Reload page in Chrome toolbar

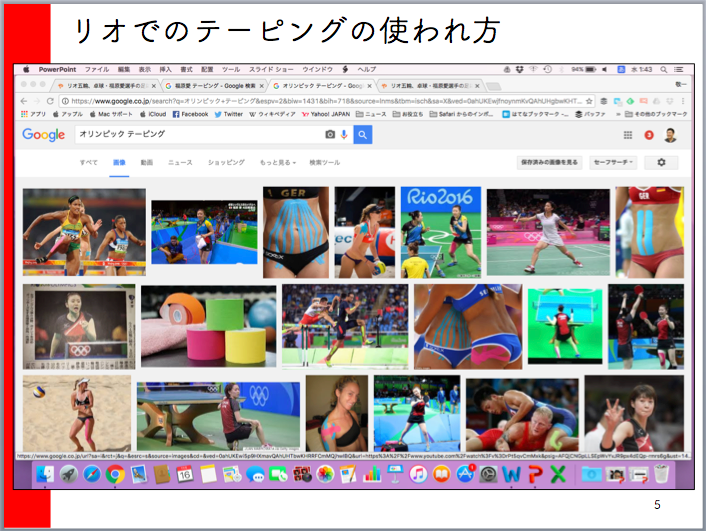point(50,101)
